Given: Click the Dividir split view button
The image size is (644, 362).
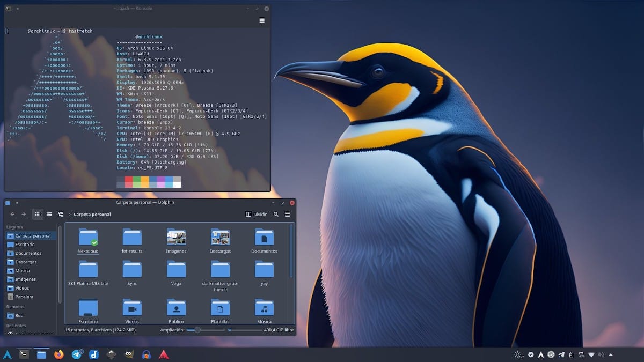Looking at the screenshot, I should point(256,214).
